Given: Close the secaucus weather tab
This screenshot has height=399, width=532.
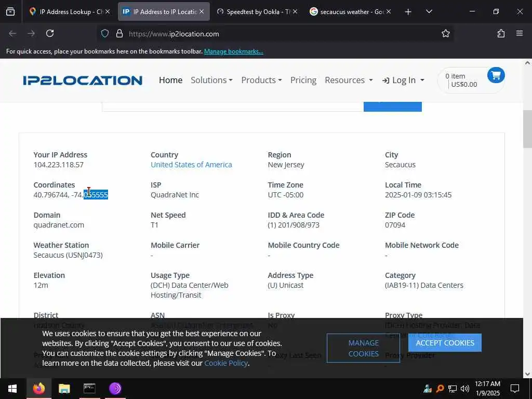Looking at the screenshot, I should click(x=389, y=12).
